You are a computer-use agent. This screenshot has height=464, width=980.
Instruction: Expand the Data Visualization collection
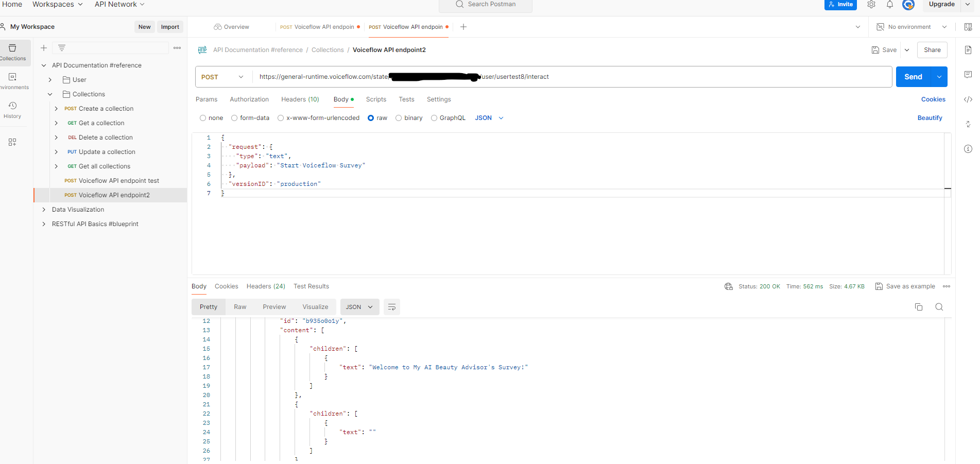point(44,210)
